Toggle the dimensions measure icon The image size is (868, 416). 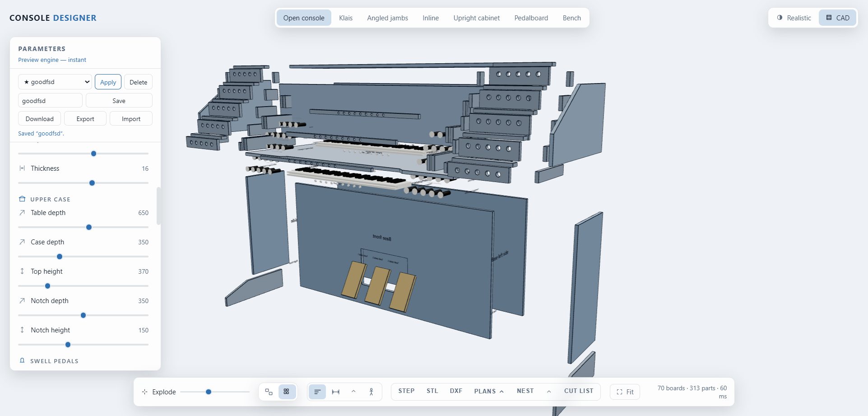[x=336, y=392]
